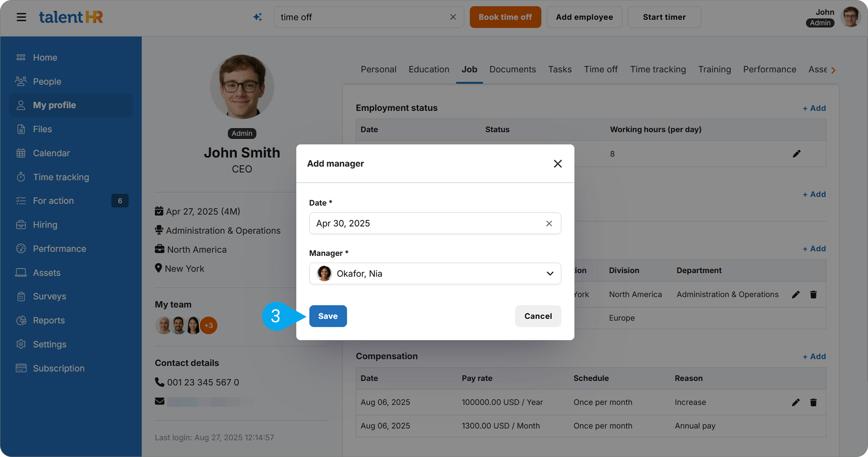Click the AI sparkle icon near search

point(258,17)
